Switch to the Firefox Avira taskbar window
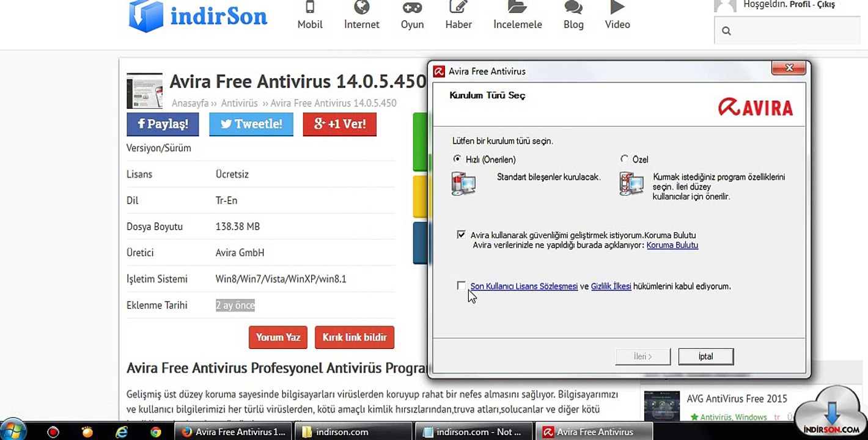 [234, 432]
